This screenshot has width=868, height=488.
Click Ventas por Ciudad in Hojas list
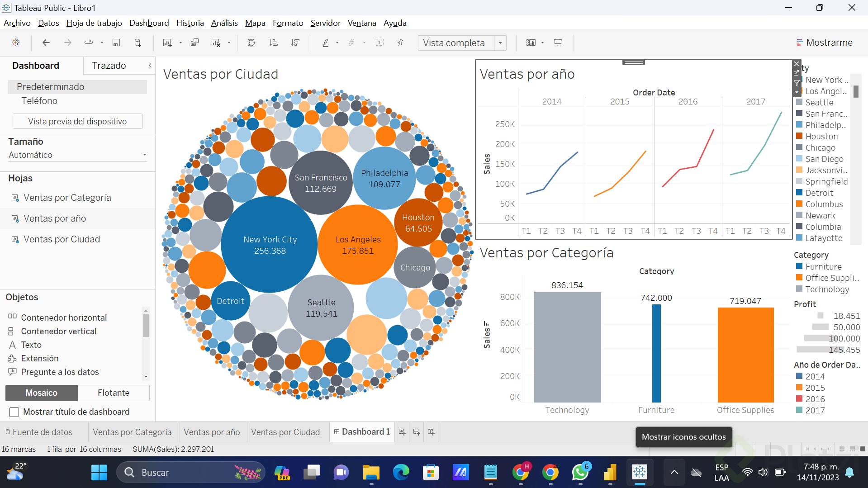62,239
